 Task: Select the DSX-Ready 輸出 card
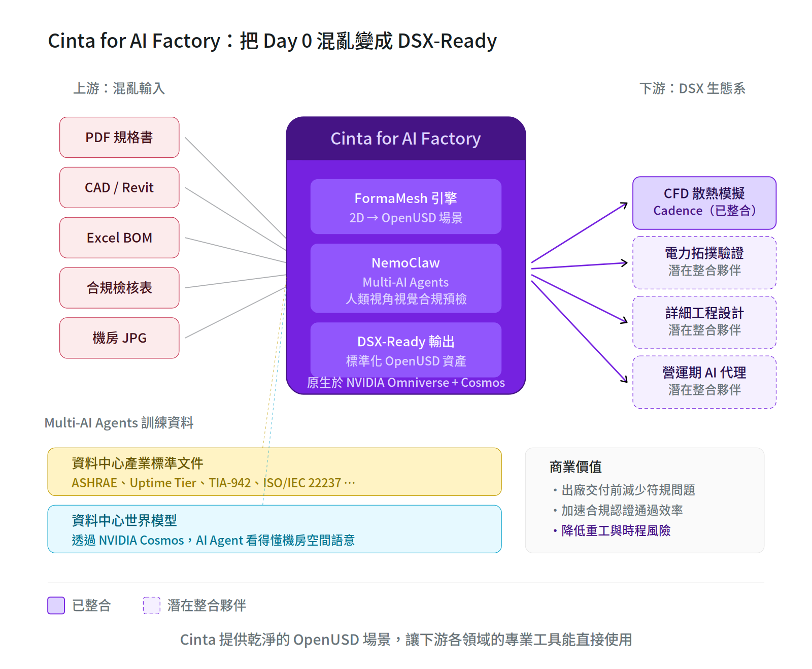(406, 350)
